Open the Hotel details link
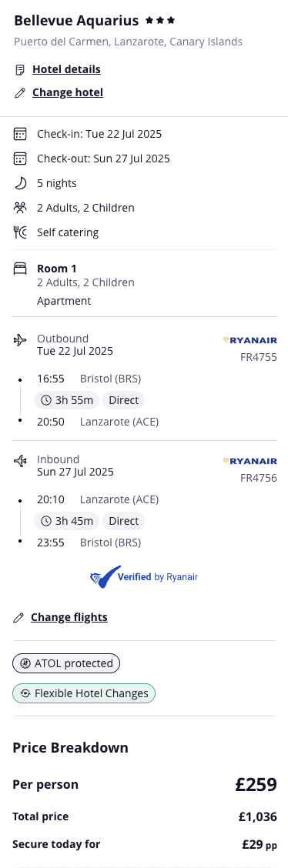Viewport: 288px width, 868px height. click(x=66, y=69)
